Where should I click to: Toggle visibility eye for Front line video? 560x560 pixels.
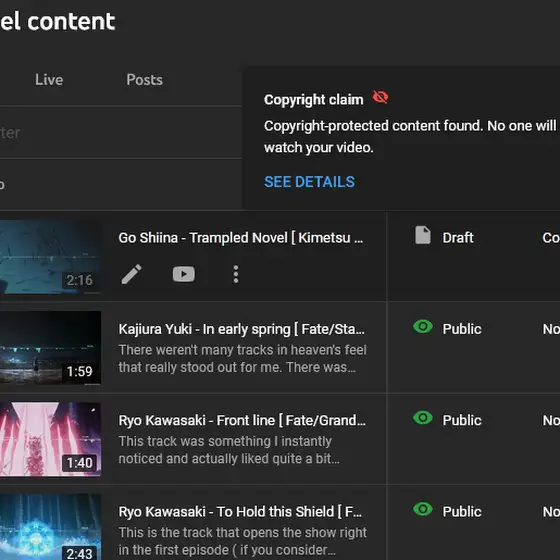coord(423,418)
